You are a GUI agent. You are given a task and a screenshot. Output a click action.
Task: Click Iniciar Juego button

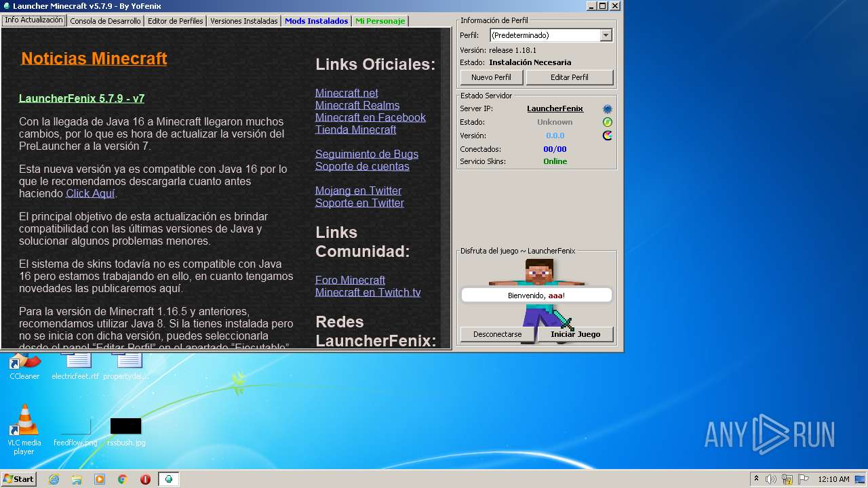click(x=575, y=334)
